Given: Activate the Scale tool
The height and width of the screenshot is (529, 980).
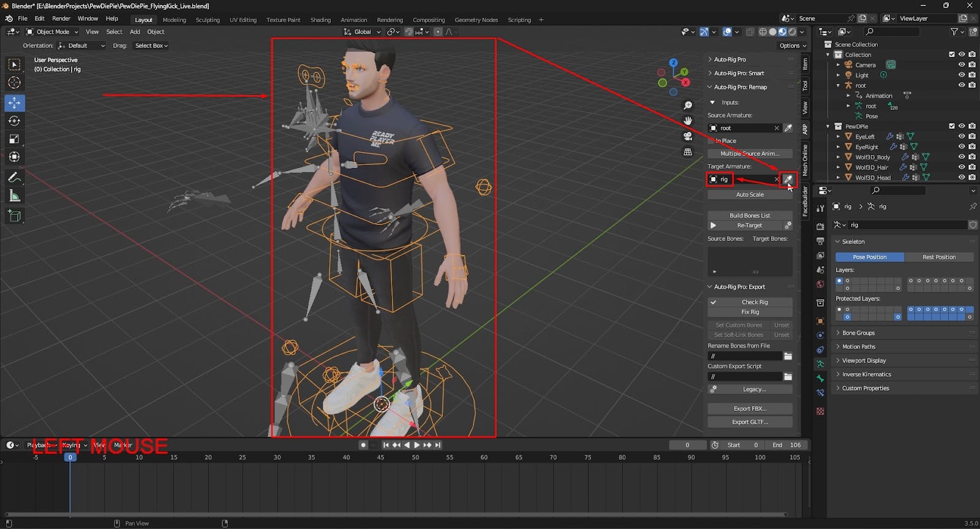Looking at the screenshot, I should [x=14, y=139].
